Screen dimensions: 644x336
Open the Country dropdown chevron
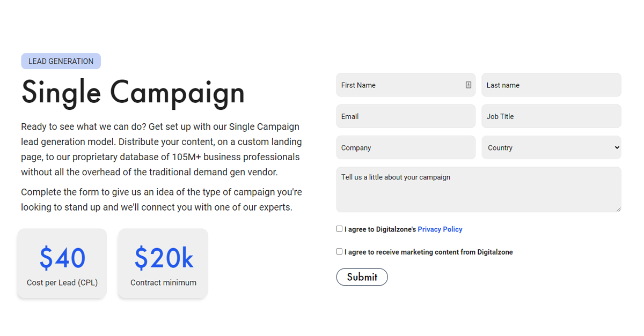pyautogui.click(x=616, y=147)
